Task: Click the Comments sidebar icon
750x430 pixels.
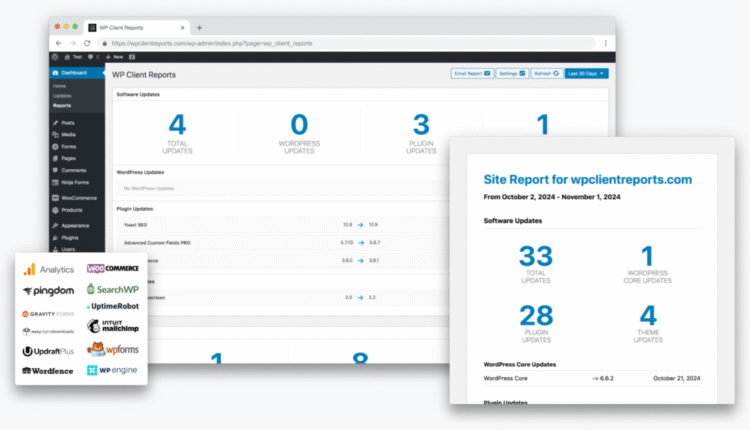Action: pos(55,170)
